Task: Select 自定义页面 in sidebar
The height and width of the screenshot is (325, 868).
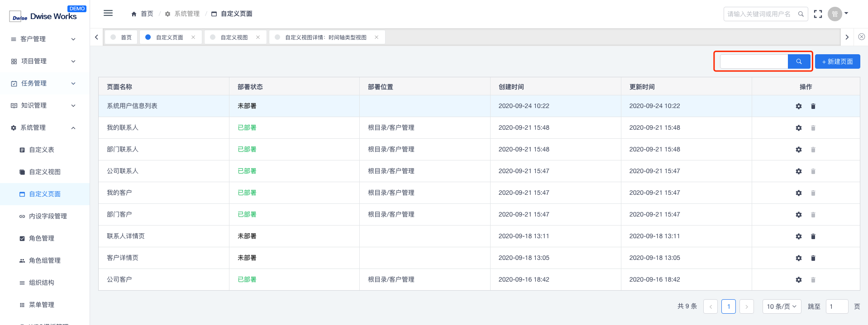Action: point(44,194)
